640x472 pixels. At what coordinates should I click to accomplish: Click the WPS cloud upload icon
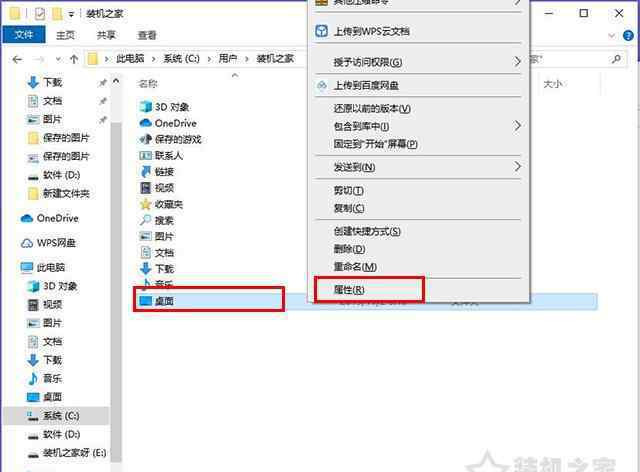point(322,31)
